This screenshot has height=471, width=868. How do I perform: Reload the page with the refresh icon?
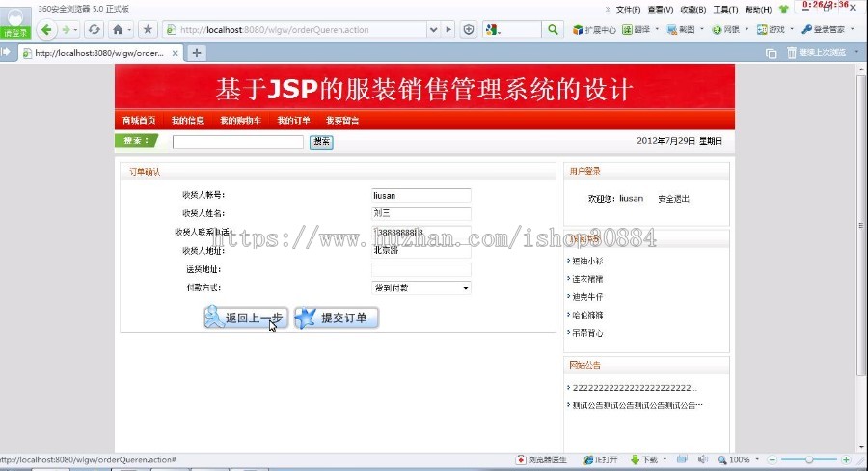(x=95, y=29)
